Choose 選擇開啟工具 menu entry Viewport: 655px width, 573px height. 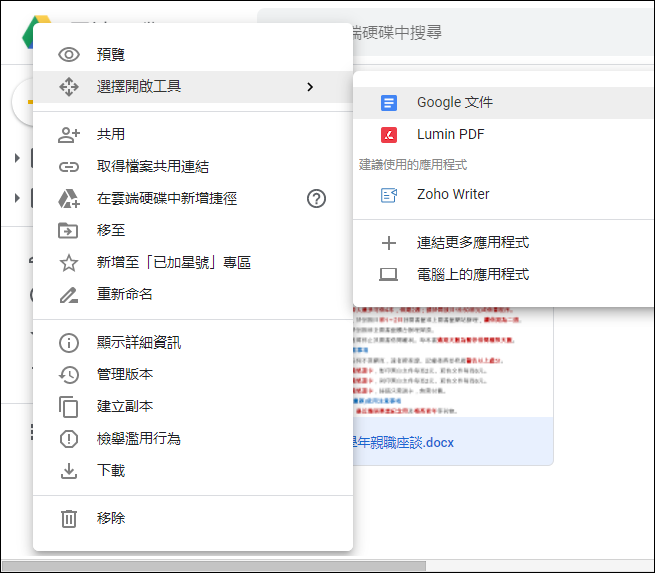[193, 87]
